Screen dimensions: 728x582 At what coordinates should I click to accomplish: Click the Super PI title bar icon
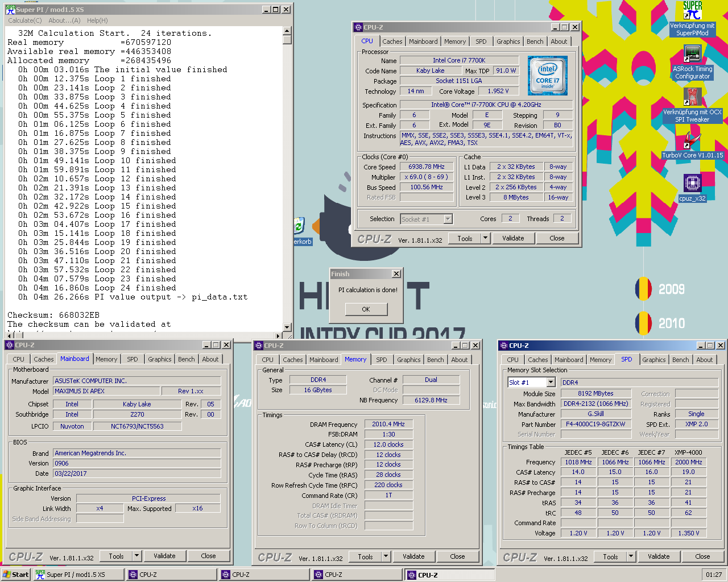coord(10,9)
